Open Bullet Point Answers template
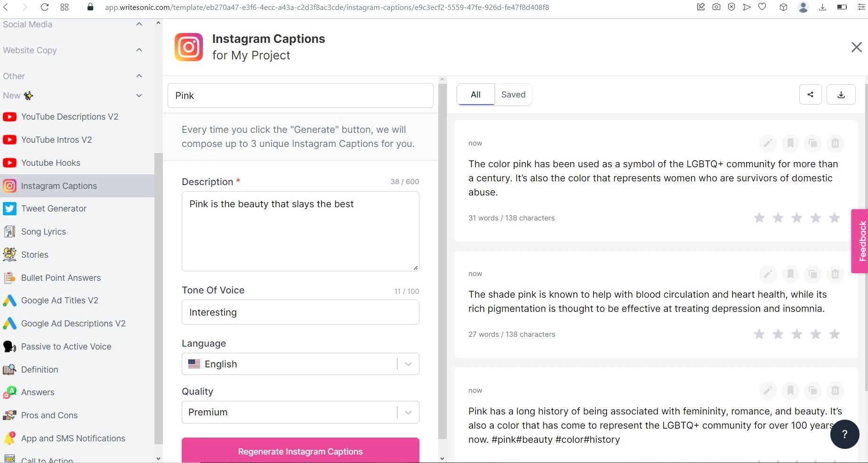Viewport: 868px width, 463px height. (77, 278)
